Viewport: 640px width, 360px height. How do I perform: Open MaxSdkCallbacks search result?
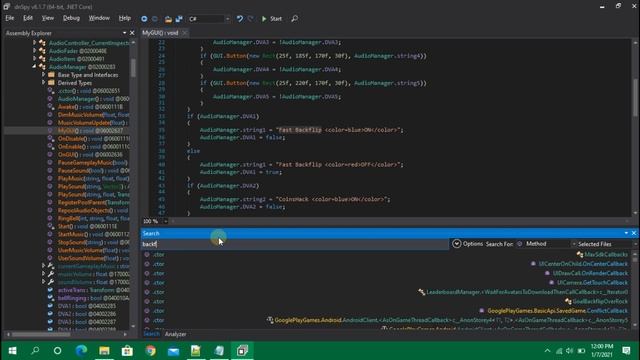[x=606, y=255]
